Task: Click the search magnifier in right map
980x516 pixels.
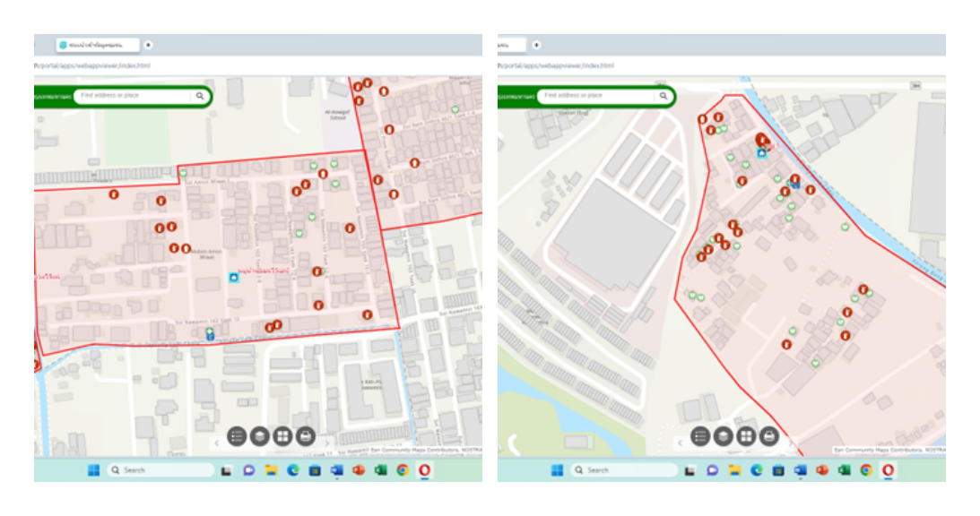Action: (663, 95)
